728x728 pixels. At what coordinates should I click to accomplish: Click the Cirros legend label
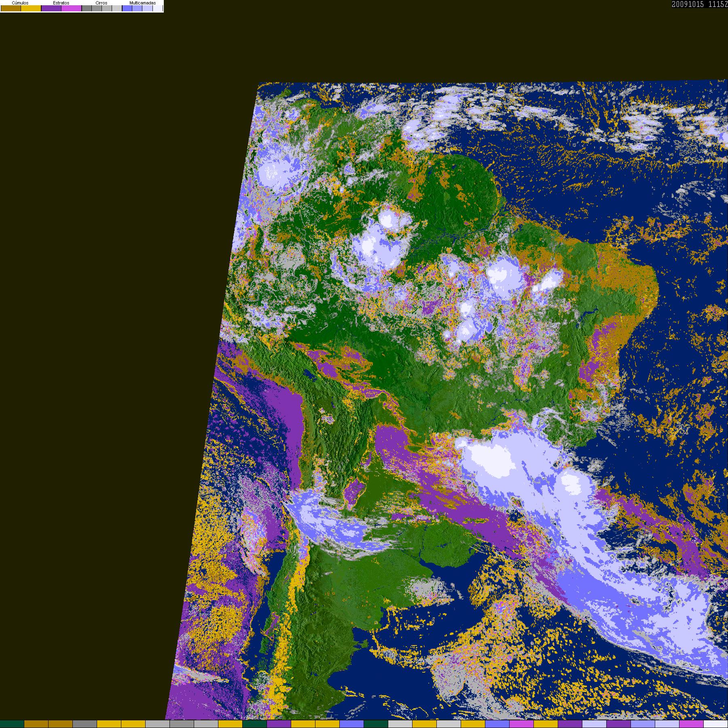pyautogui.click(x=101, y=3)
